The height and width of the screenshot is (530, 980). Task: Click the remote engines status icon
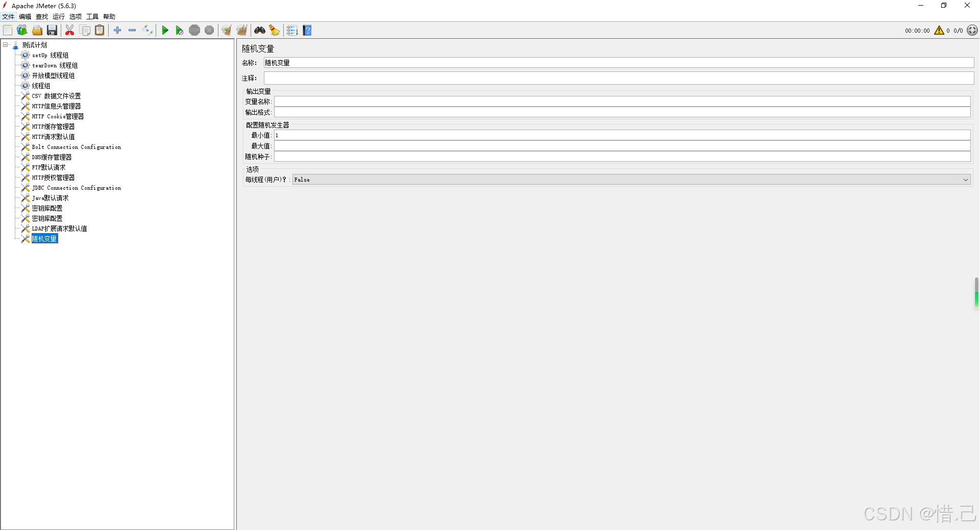coord(972,31)
